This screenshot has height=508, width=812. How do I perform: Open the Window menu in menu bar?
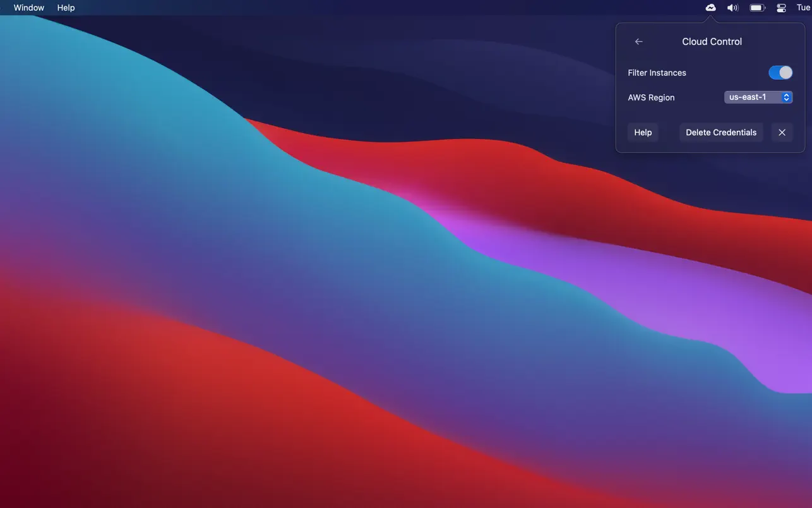pyautogui.click(x=29, y=8)
